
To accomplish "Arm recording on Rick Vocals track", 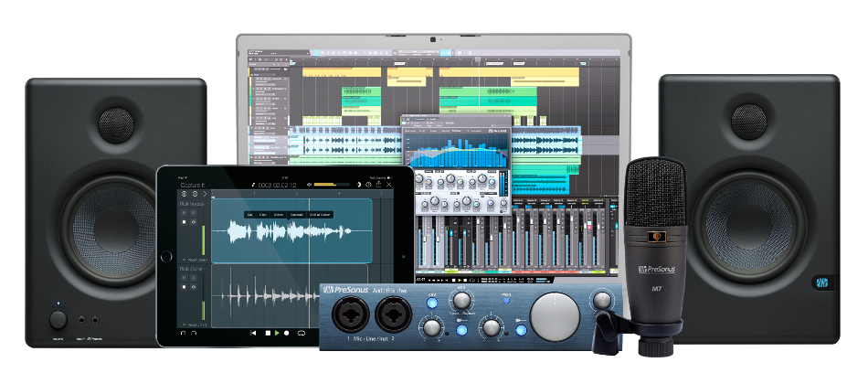I will [x=184, y=221].
